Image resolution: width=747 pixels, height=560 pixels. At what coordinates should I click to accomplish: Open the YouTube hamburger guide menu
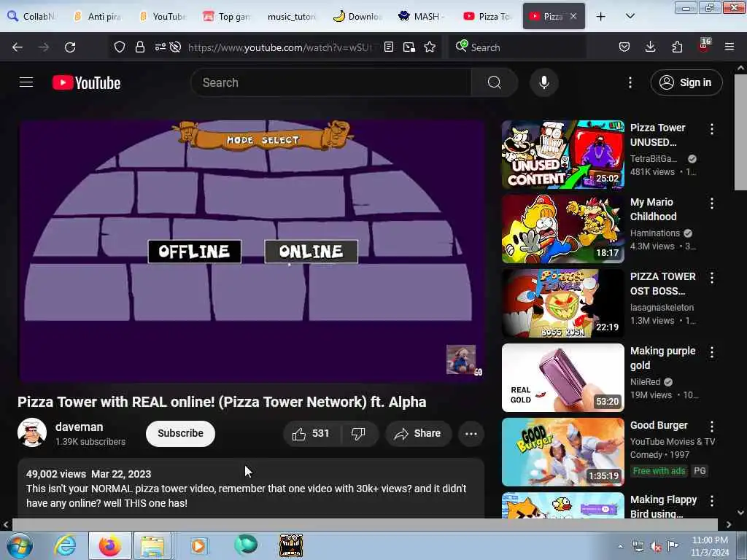(26, 82)
